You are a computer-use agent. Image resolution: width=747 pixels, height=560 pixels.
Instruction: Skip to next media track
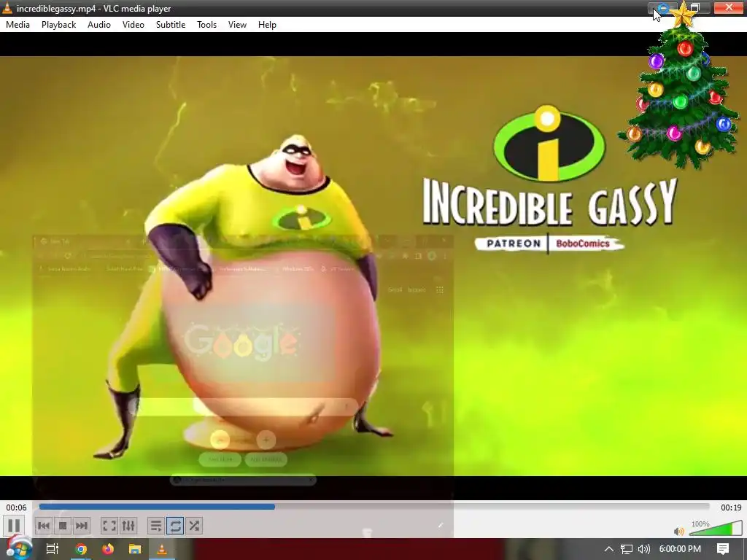82,526
